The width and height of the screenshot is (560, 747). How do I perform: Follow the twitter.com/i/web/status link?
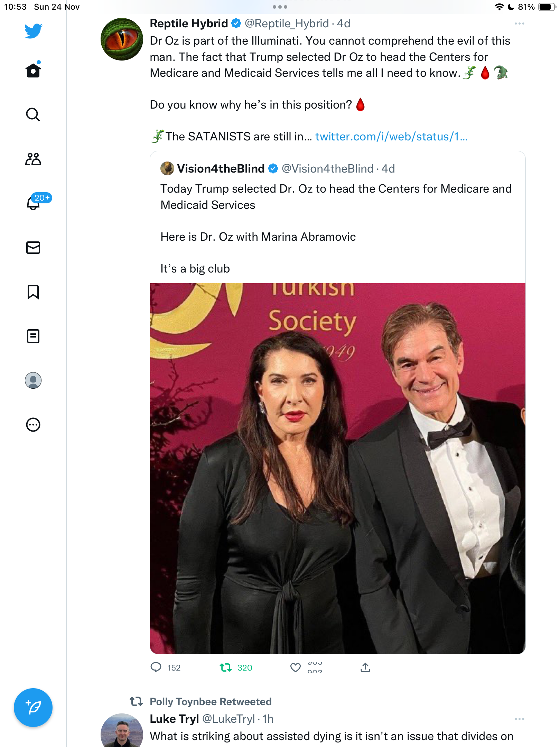click(x=391, y=137)
